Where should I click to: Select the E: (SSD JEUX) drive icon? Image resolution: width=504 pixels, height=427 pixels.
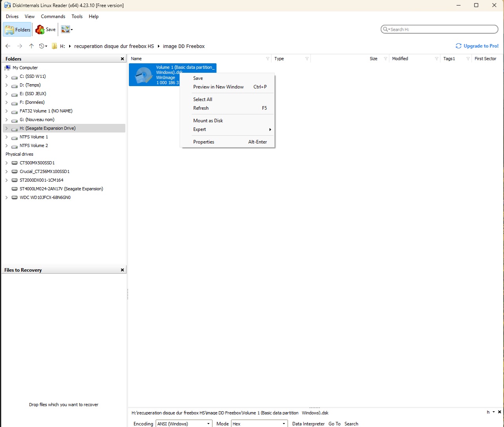pos(15,94)
